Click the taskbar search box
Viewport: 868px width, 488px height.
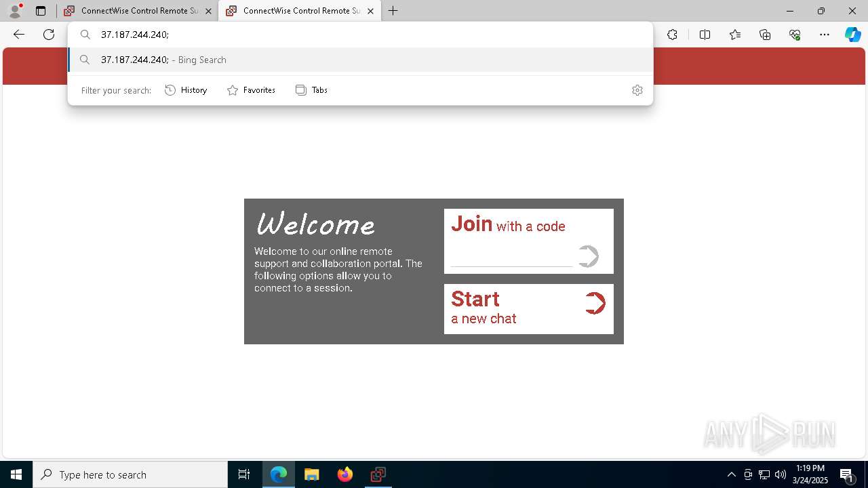[x=130, y=474]
